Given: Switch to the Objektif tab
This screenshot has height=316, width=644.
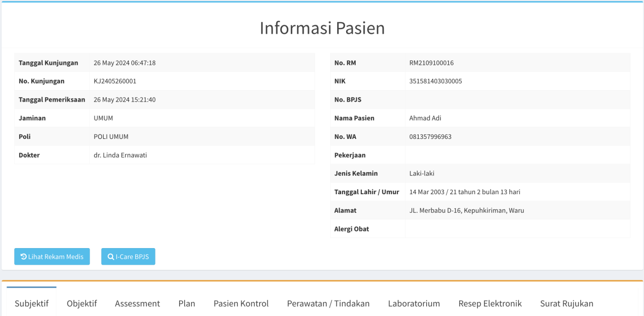Looking at the screenshot, I should coord(82,303).
